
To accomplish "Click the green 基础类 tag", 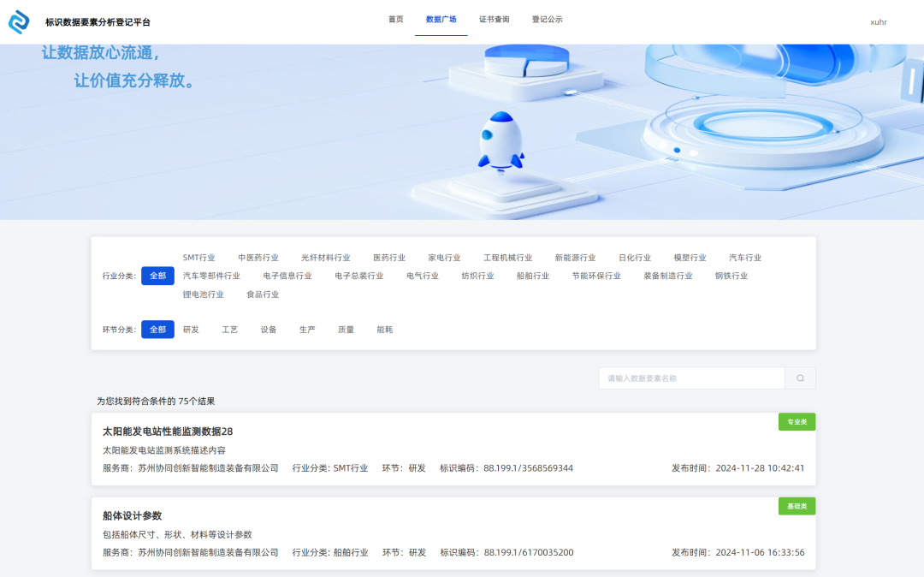I will [797, 506].
